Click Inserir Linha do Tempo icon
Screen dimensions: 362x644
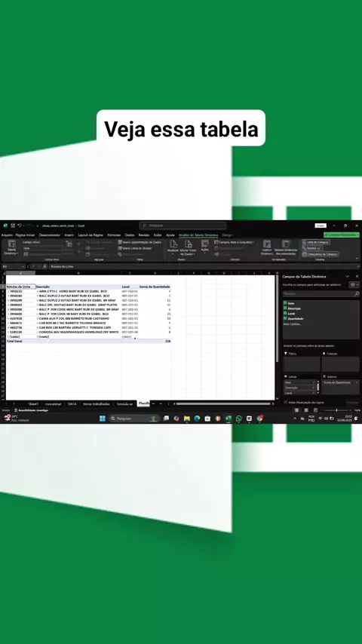tap(120, 248)
